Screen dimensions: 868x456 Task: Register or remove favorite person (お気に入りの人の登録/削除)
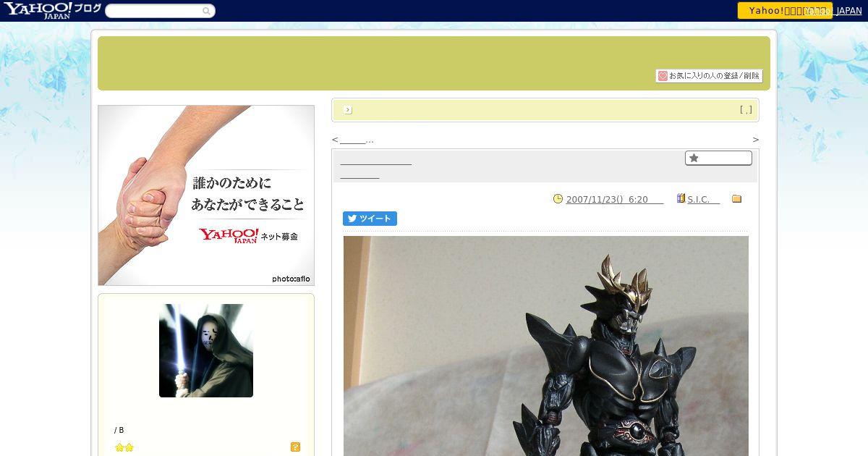709,76
